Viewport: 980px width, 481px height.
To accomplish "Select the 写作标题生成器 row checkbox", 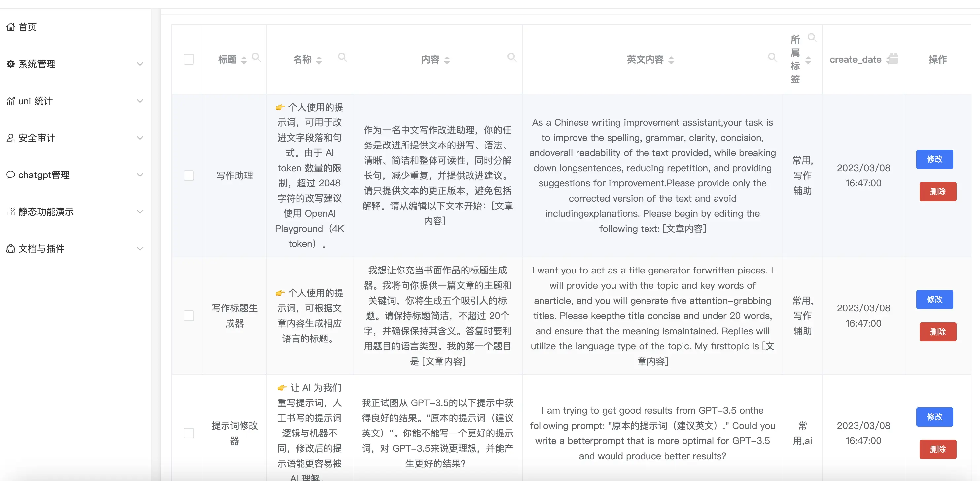I will coord(189,316).
